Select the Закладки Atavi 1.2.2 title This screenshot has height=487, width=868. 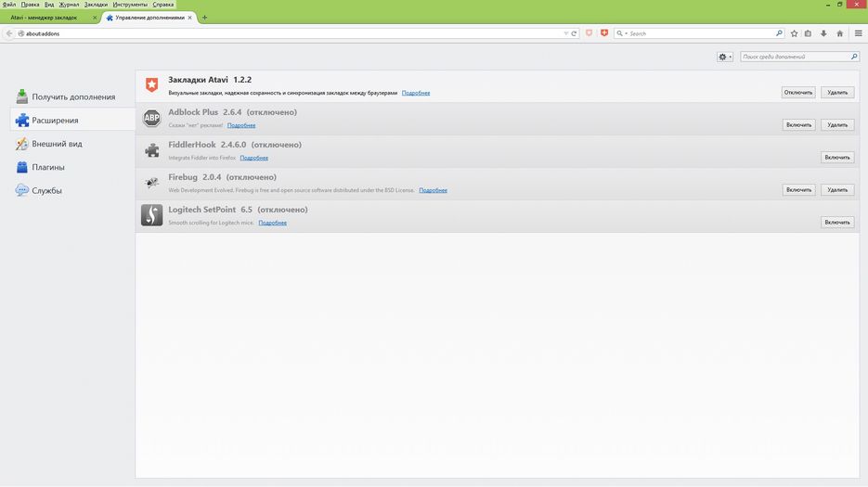click(x=210, y=80)
